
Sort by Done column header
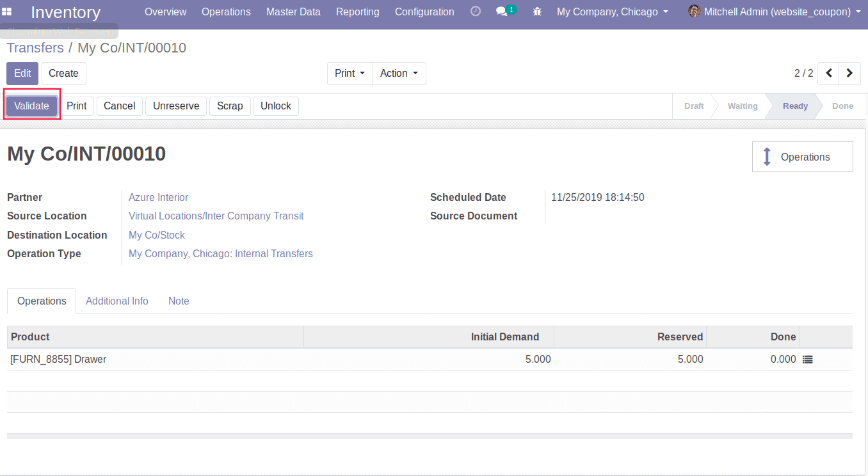[x=753, y=337]
